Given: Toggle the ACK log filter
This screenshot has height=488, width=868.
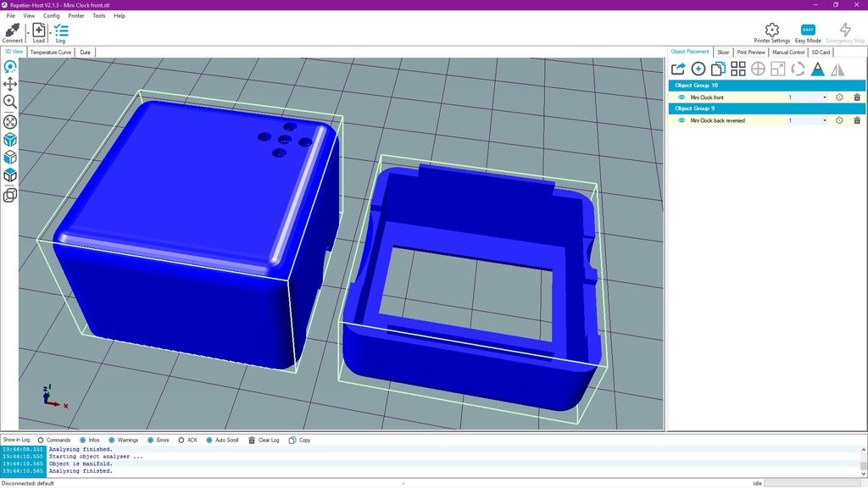Looking at the screenshot, I should [187, 440].
